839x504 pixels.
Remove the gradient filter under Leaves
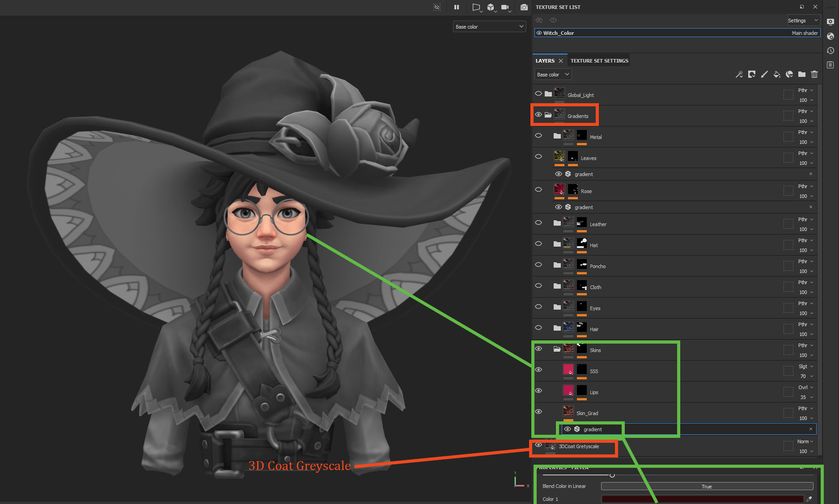pos(810,174)
